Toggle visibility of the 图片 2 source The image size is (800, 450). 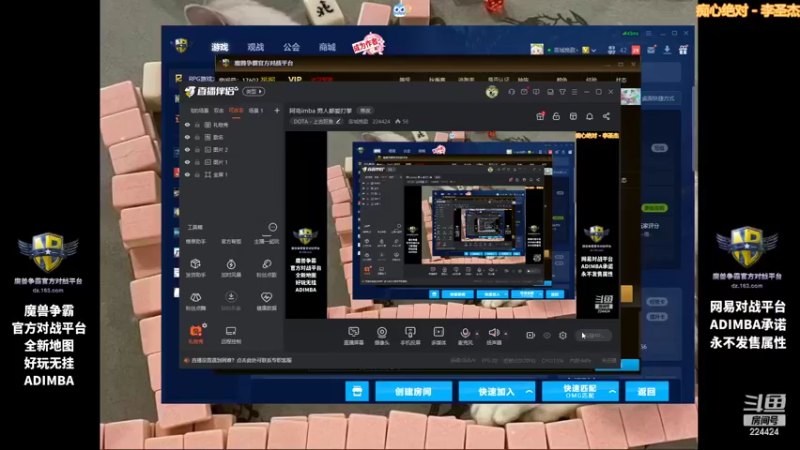click(187, 149)
